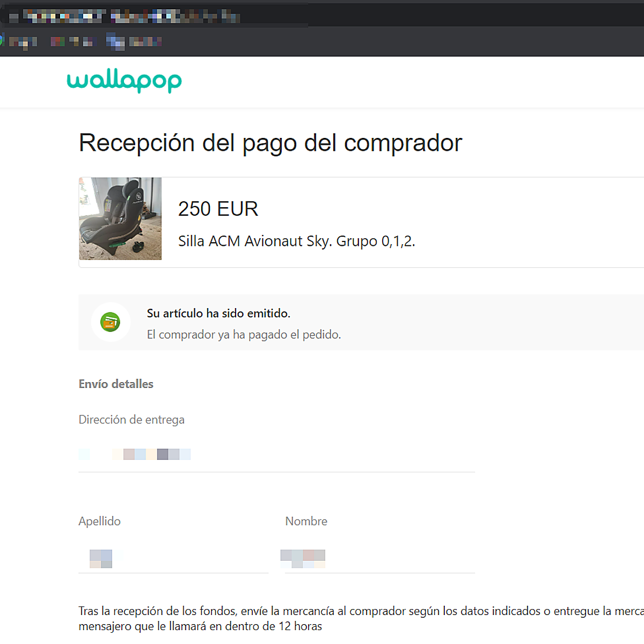The height and width of the screenshot is (644, 644).
Task: Click the shipping instructions paragraph at the bottom
Action: 322,617
